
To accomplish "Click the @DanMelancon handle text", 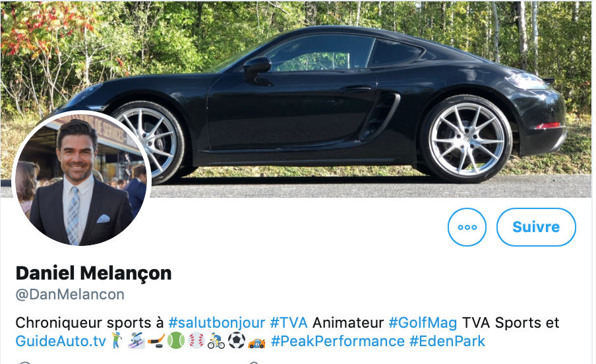I will point(70,294).
